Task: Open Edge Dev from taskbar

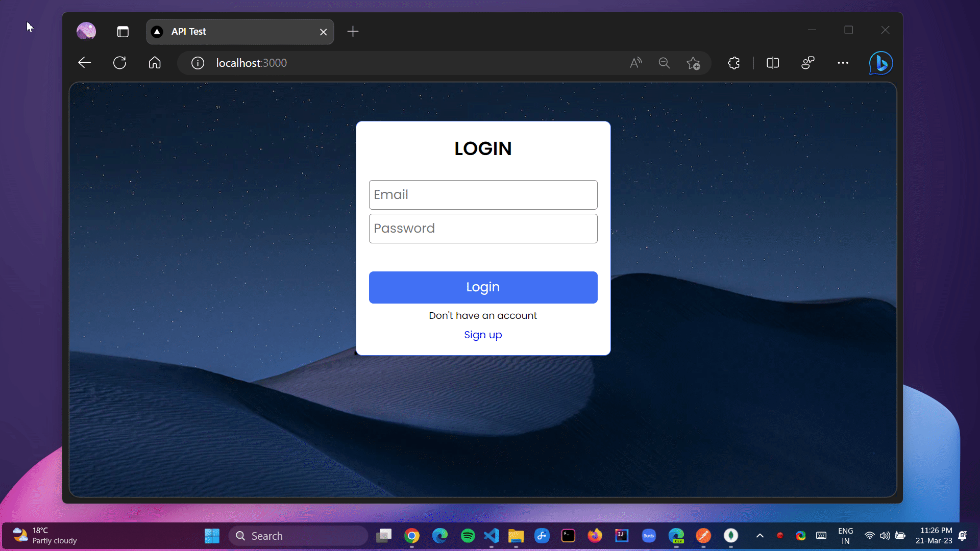Action: pyautogui.click(x=676, y=536)
